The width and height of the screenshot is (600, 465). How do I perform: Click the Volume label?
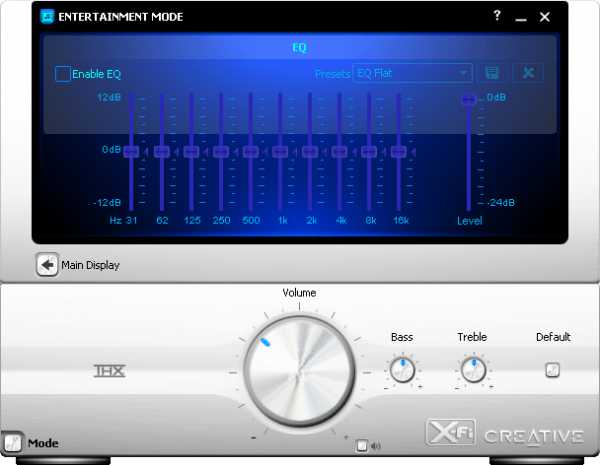pos(299,293)
